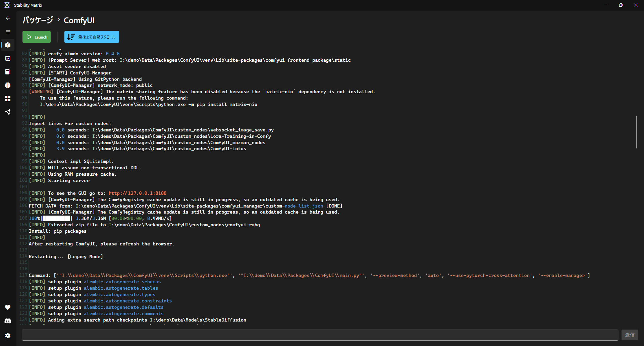Click the 送信 send button

click(630, 335)
